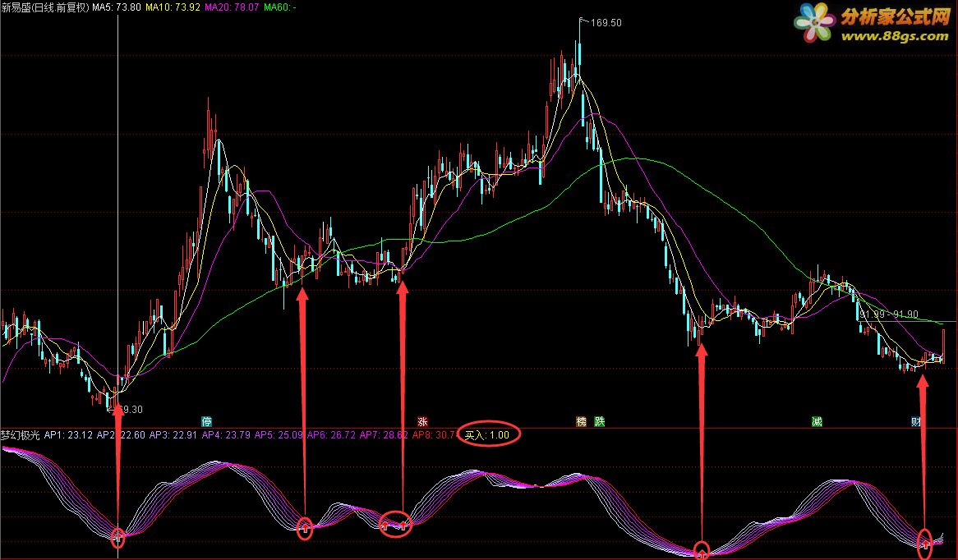Select the AP8 value label
The height and width of the screenshot is (560, 958).
pos(435,435)
